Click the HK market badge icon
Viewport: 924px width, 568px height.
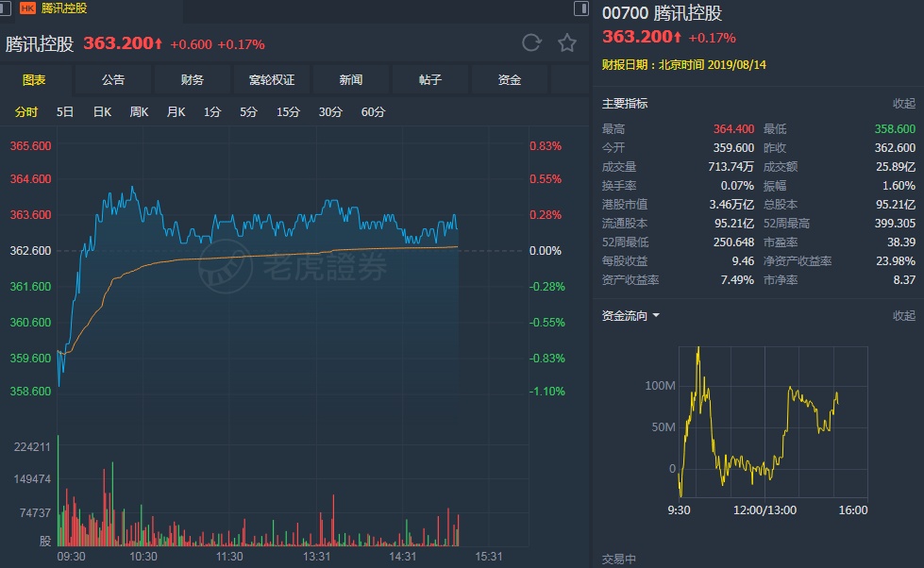click(x=27, y=8)
